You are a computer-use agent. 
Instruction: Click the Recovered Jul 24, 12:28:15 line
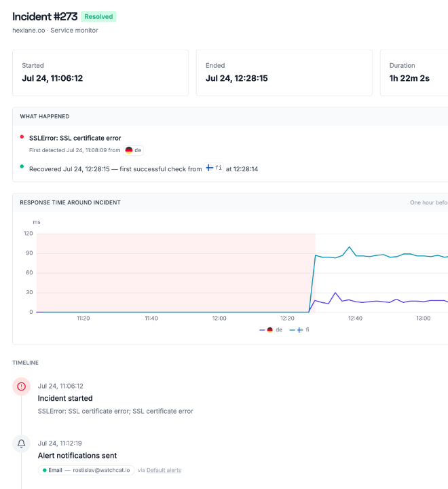click(x=143, y=169)
